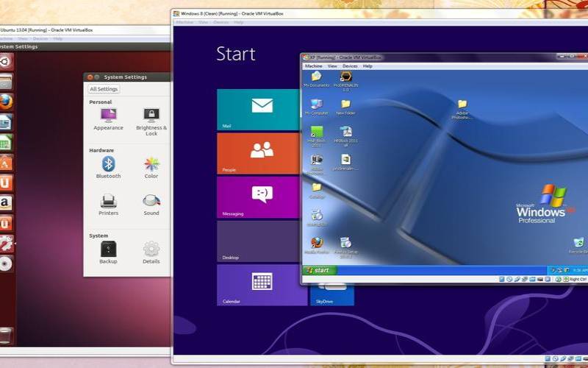This screenshot has height=368, width=588.
Task: Click the Windows 8 VirtualBox window title bar
Action: click(380, 13)
